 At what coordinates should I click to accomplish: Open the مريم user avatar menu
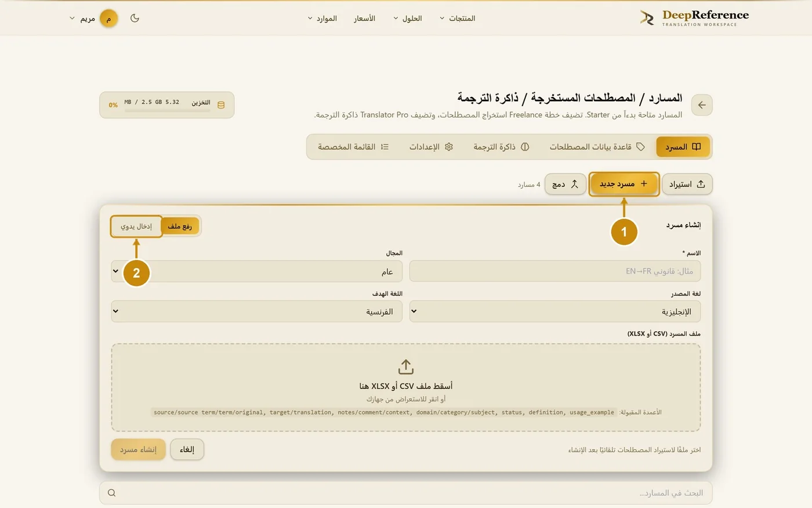(x=108, y=19)
